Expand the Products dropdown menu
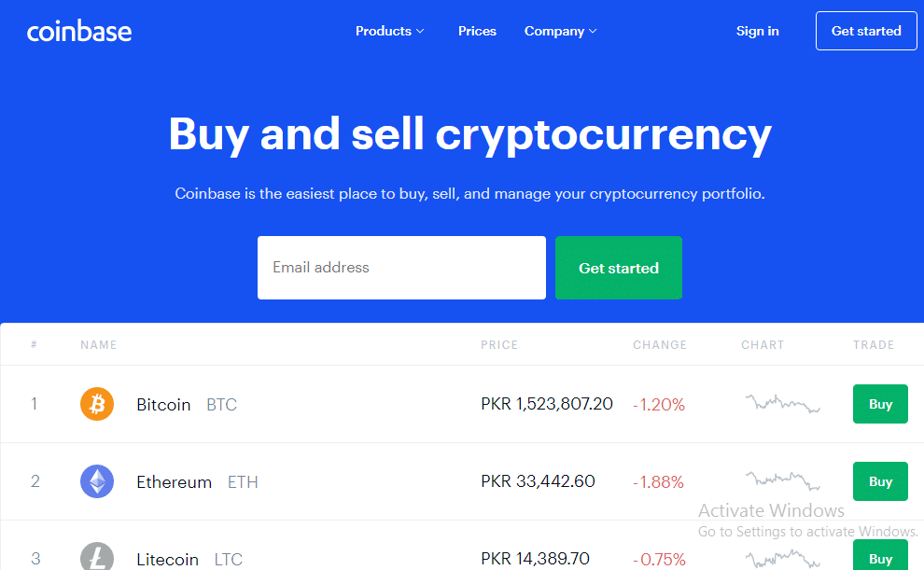This screenshot has height=570, width=924. pos(389,31)
